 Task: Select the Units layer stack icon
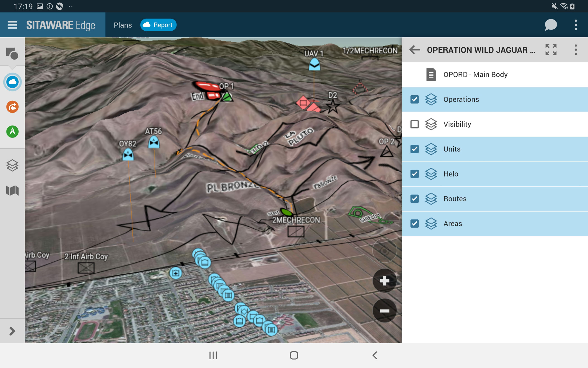[x=431, y=149]
